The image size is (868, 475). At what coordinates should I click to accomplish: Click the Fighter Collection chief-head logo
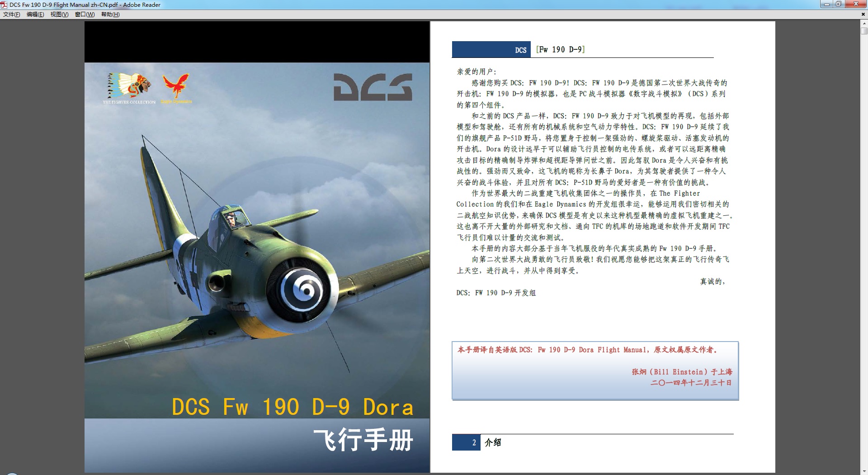pyautogui.click(x=129, y=86)
